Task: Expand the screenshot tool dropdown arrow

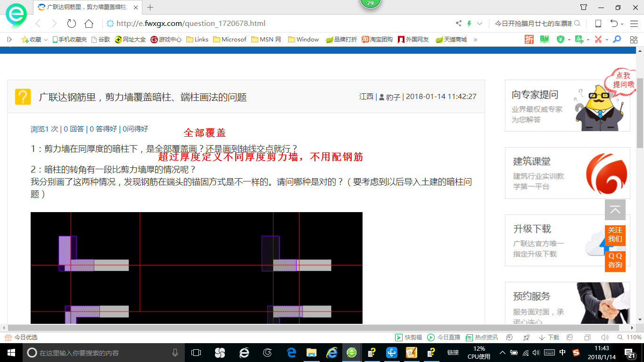Action: click(x=607, y=40)
